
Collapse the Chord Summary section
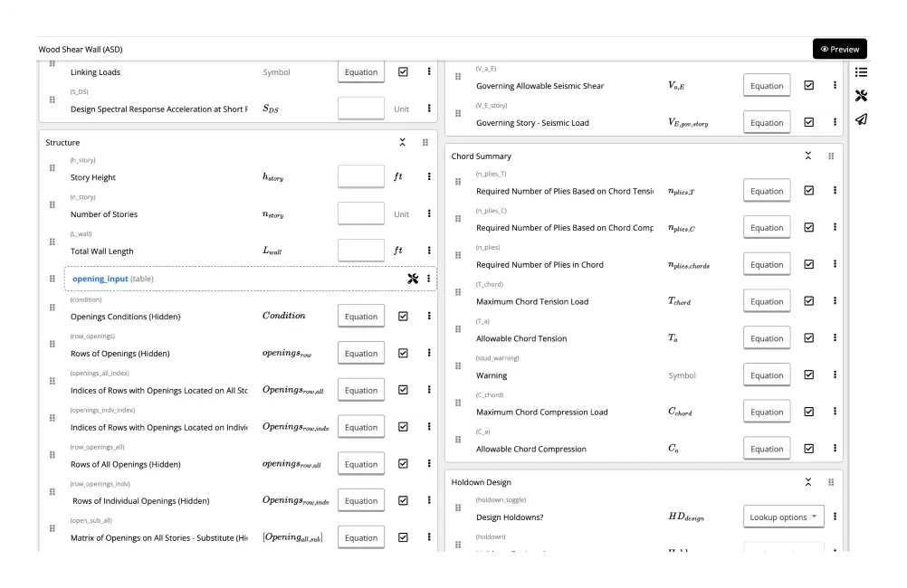(808, 156)
